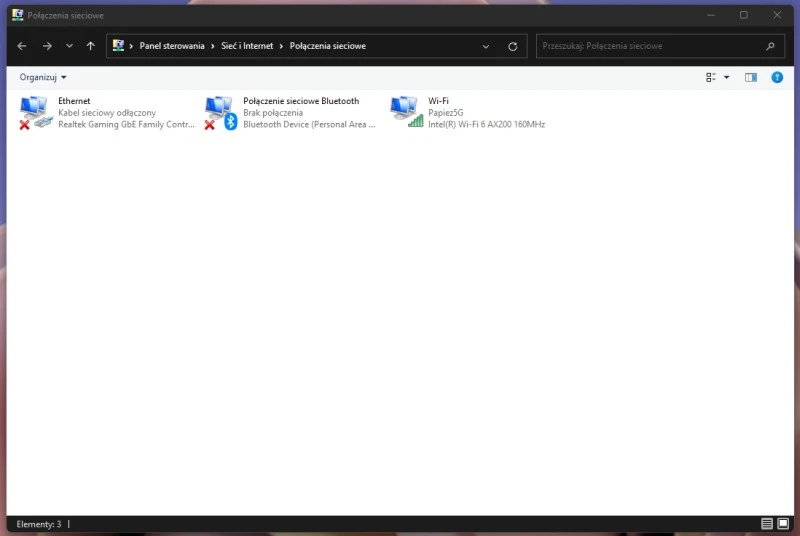Click 'Realtek Gaming GbE Family Contr...' text
This screenshot has height=536, width=800.
pos(126,124)
